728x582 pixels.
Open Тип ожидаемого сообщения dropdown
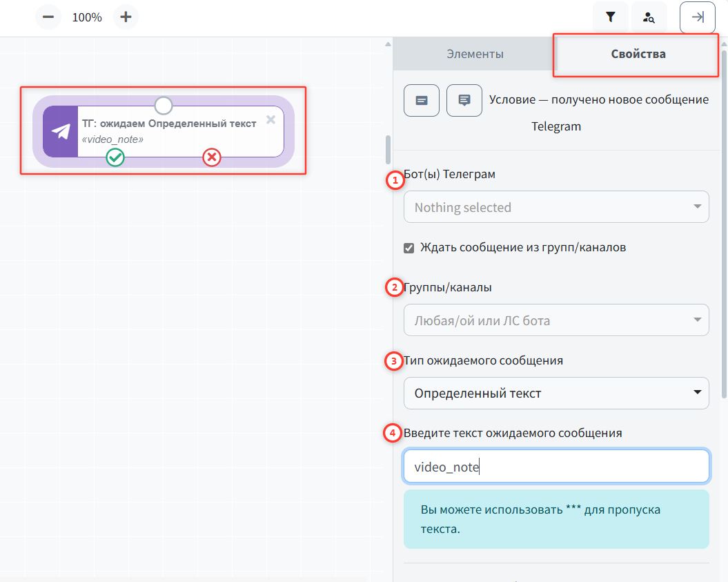tap(555, 394)
